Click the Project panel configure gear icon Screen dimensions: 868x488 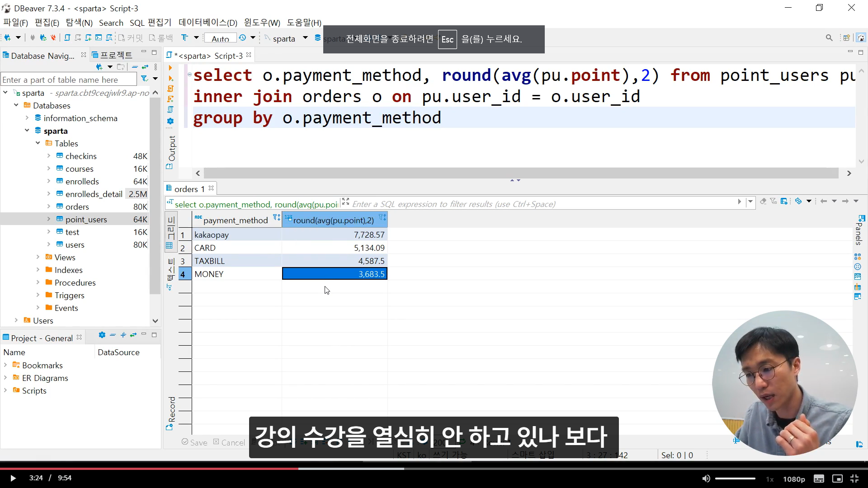pyautogui.click(x=102, y=335)
